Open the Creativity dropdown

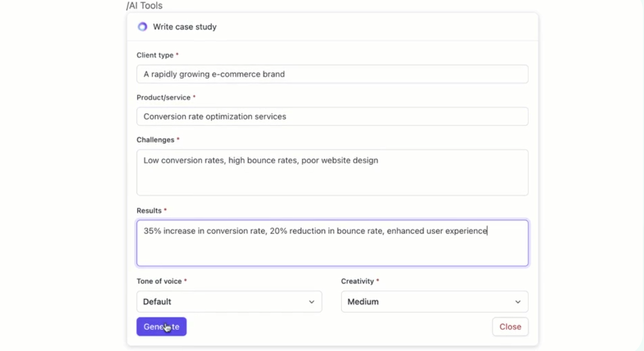[x=435, y=302]
